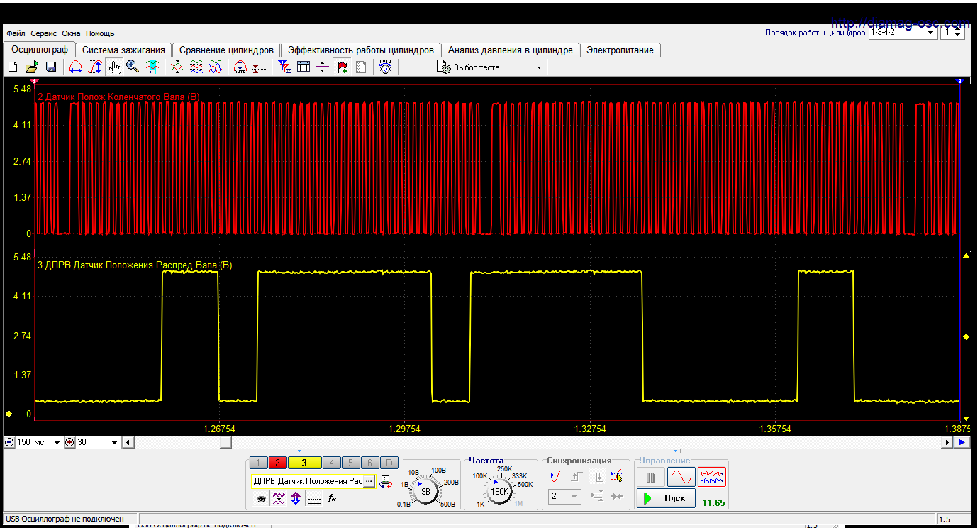
Task: Click the cyan waveform fit toolbar icon
Action: click(152, 67)
